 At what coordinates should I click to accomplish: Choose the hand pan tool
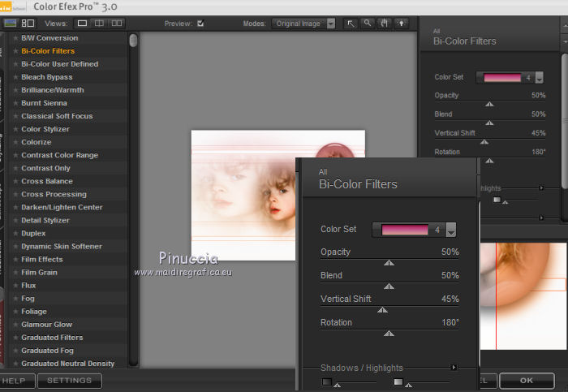[x=385, y=24]
